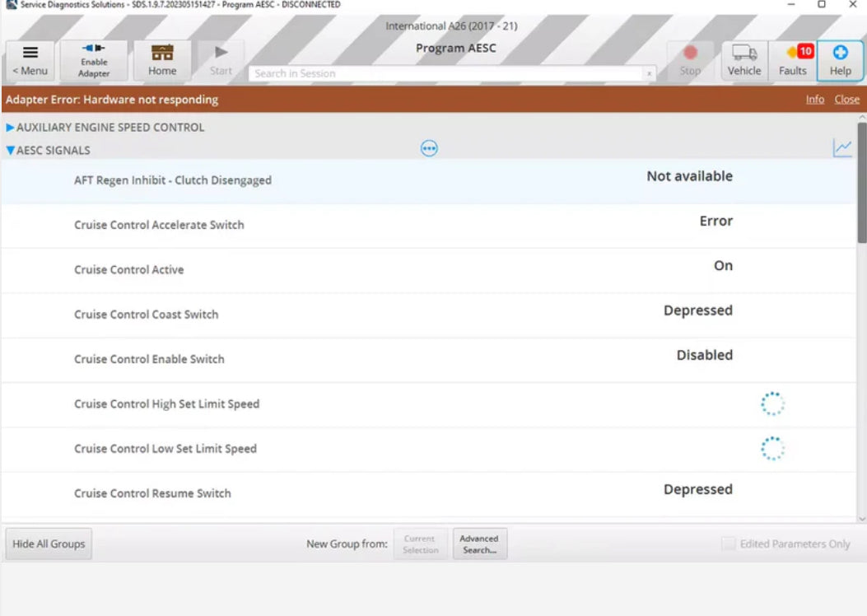
Task: Open Help from the toolbar
Action: click(839, 59)
